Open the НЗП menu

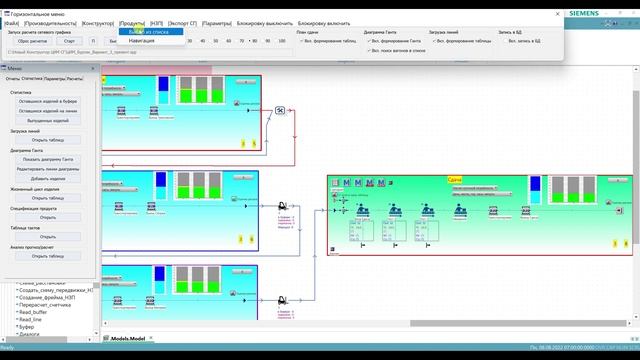(156, 24)
